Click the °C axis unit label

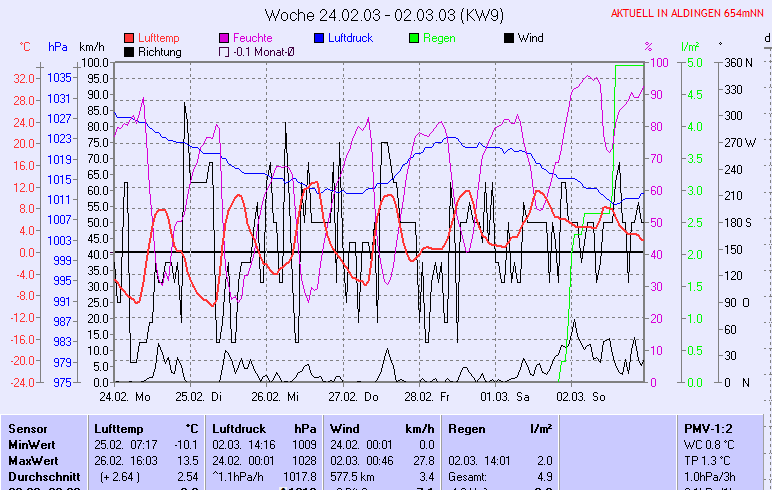point(25,47)
